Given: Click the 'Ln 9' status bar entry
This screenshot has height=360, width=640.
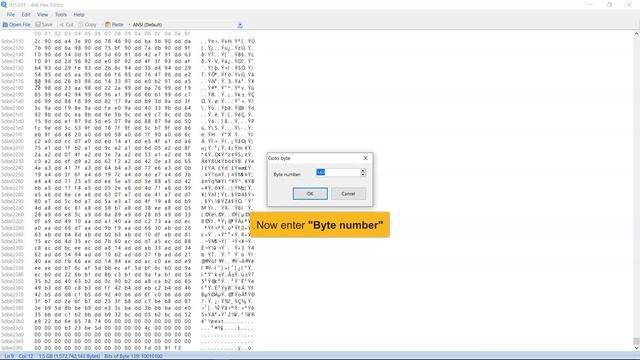Looking at the screenshot, I should (9, 356).
